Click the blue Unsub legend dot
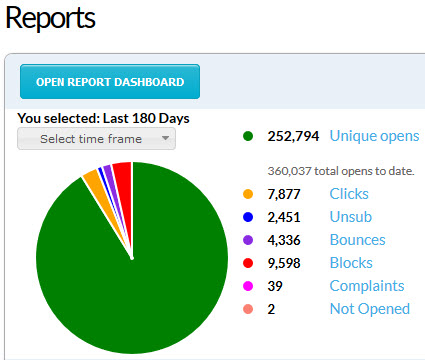This screenshot has height=360, width=425. (x=248, y=217)
